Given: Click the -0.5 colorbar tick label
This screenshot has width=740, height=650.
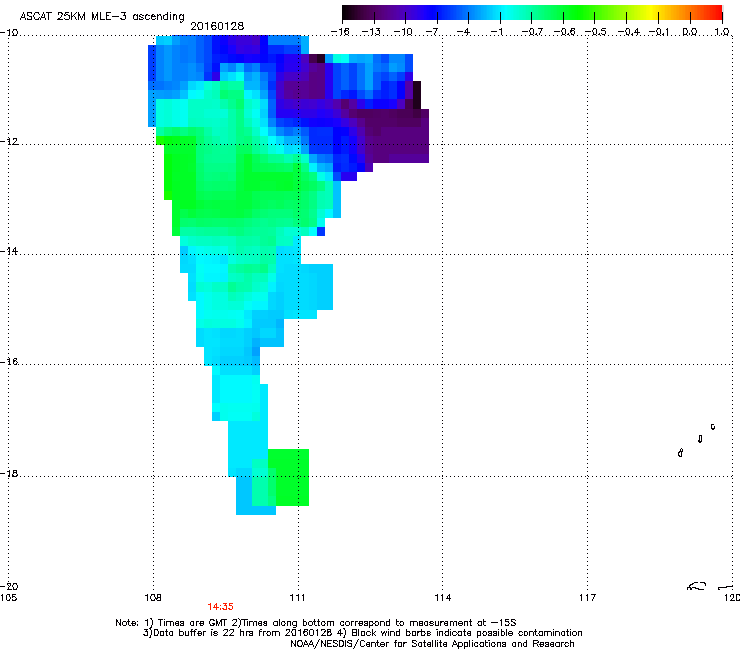Looking at the screenshot, I should click(x=595, y=32).
